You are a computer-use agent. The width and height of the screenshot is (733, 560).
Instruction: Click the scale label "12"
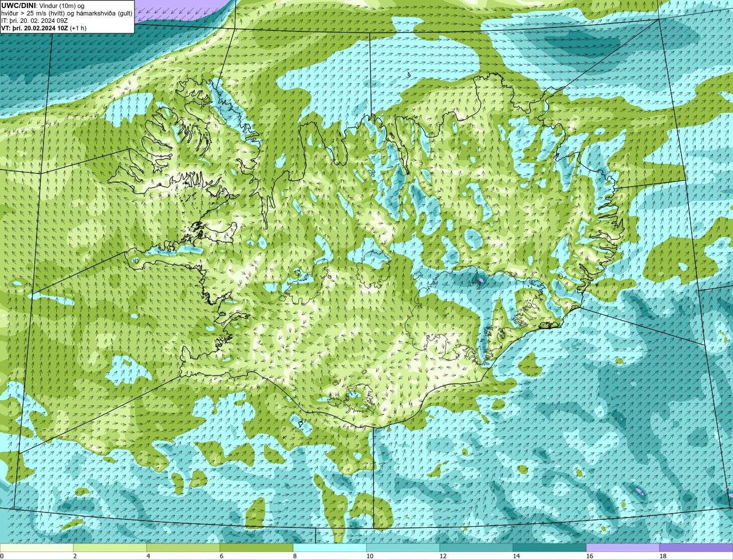443,556
